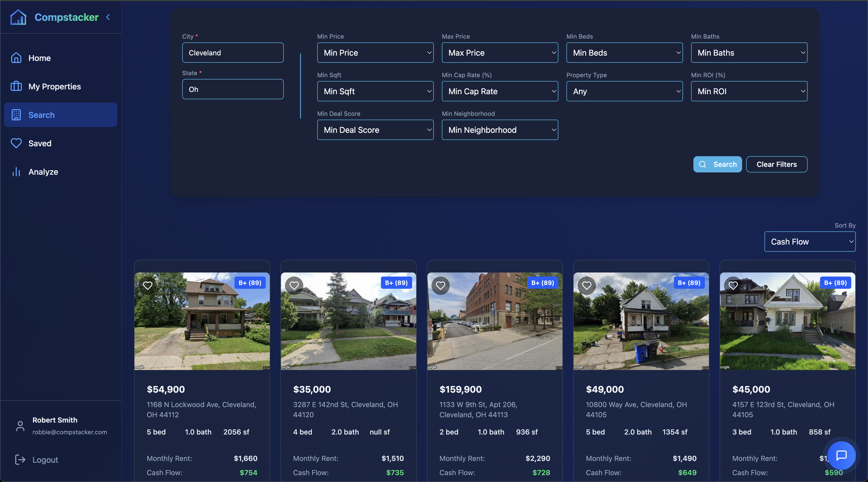Click the Logout exit icon
The image size is (868, 482).
[x=20, y=459]
